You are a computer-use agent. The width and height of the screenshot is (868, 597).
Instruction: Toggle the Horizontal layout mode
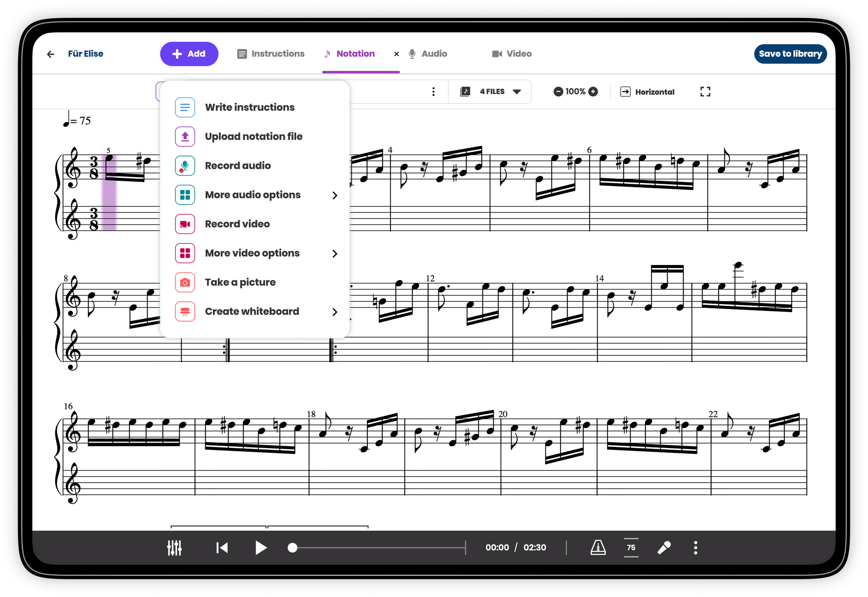tap(647, 92)
